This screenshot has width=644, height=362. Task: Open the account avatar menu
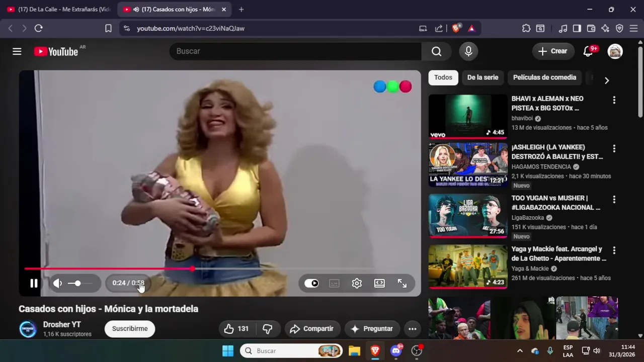coord(615,51)
